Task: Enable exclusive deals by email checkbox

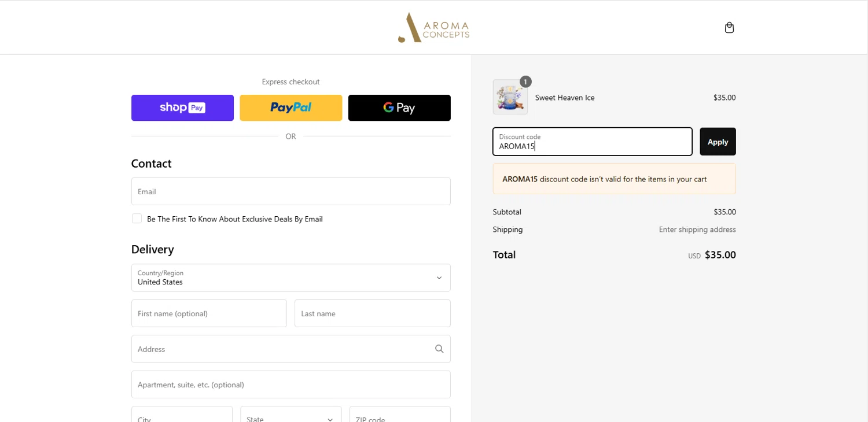Action: 137,219
